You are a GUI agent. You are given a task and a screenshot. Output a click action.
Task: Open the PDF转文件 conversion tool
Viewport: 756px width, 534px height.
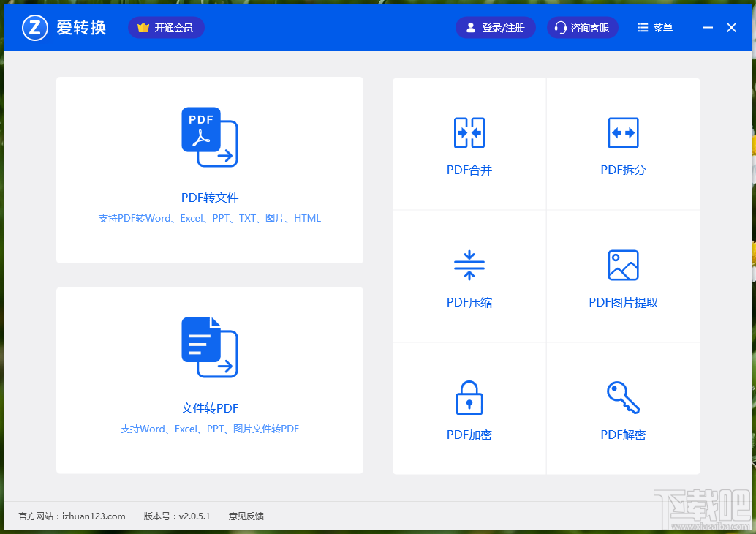[x=209, y=170]
